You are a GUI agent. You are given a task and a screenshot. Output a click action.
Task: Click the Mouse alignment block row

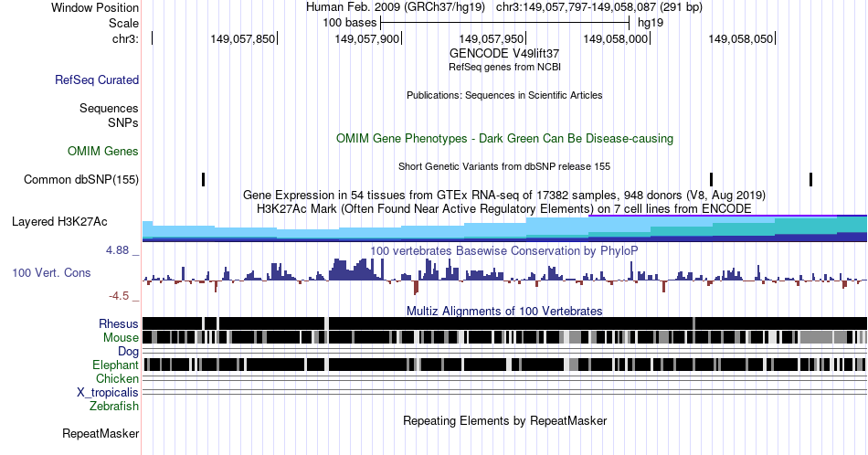(505, 337)
